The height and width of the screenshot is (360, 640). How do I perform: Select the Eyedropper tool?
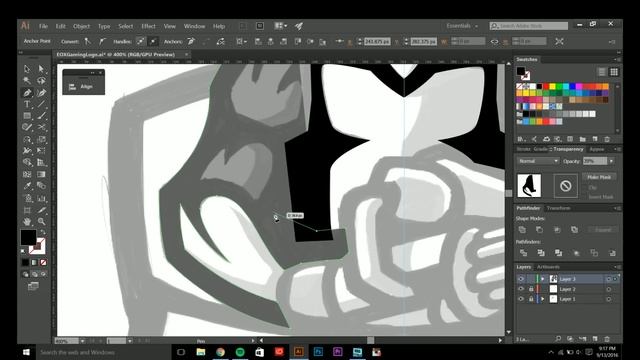[x=27, y=186]
